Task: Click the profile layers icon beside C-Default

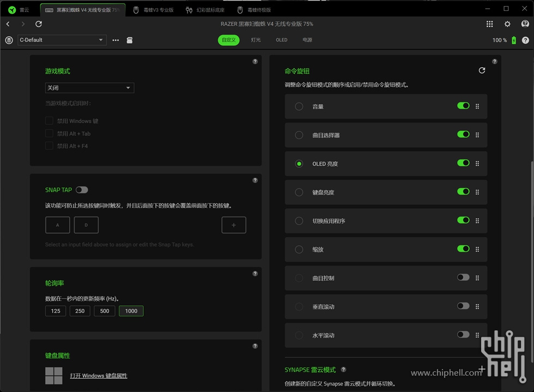Action: click(x=9, y=40)
